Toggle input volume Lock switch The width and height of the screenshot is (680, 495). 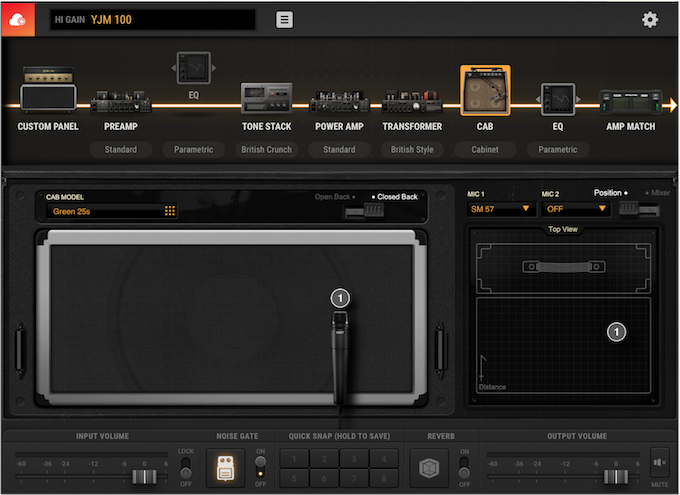click(186, 468)
